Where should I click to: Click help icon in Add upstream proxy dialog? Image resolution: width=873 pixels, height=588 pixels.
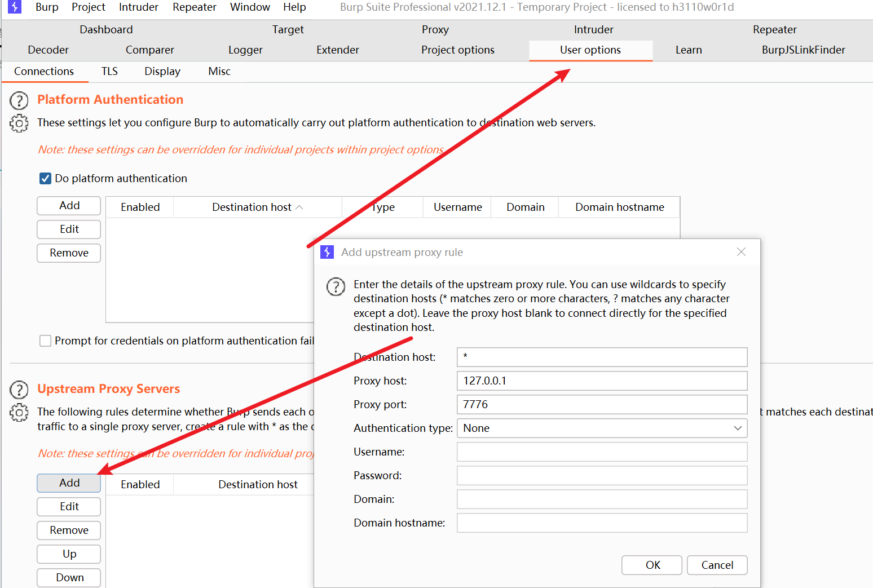[x=336, y=287]
